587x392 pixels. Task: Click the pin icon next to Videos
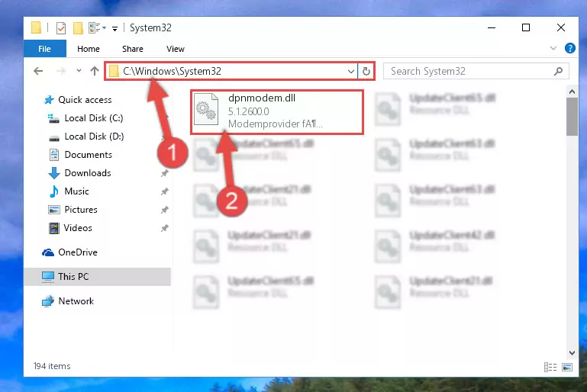click(x=164, y=228)
